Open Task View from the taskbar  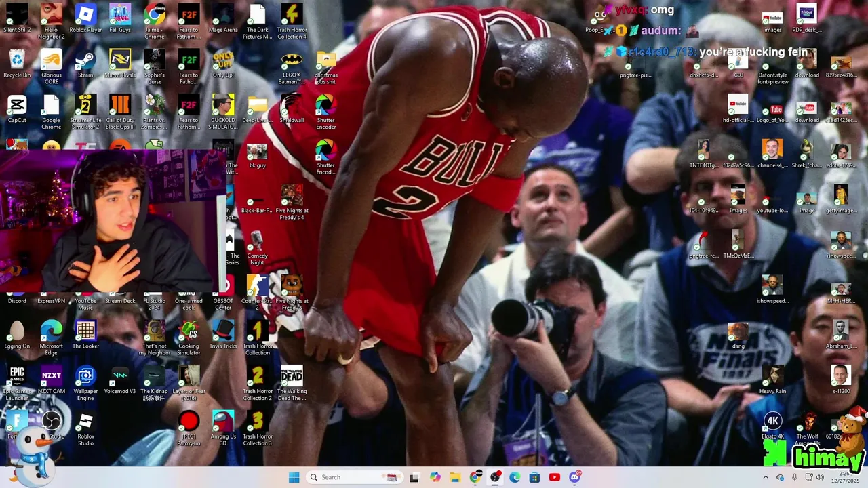[414, 477]
